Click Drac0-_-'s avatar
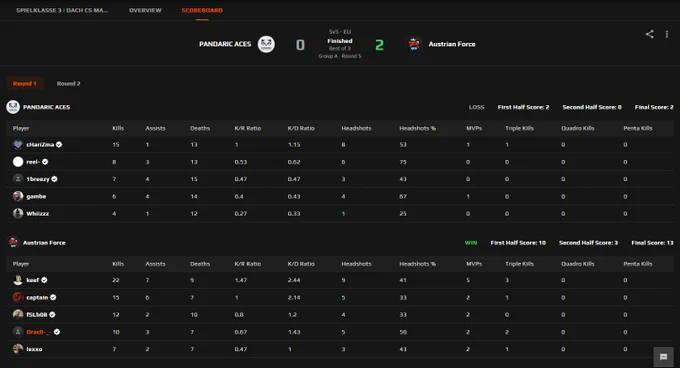Viewport: 680px width, 368px height. point(18,332)
